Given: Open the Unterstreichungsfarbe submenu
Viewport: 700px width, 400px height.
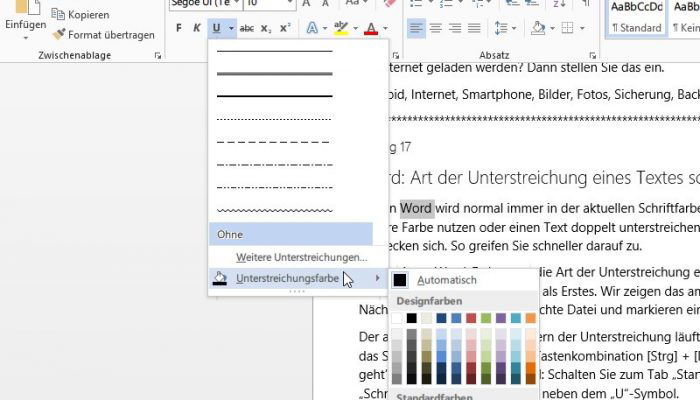Looking at the screenshot, I should (298, 278).
